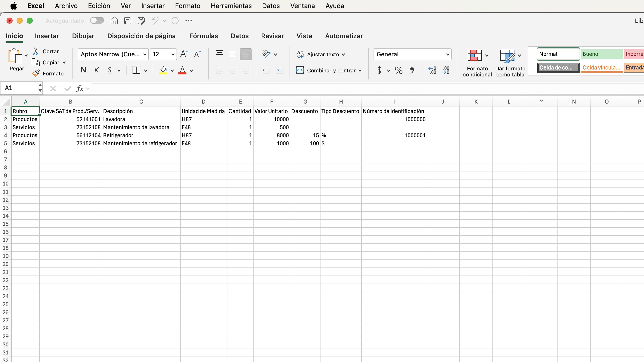Open the Herramientas menu in menu bar
This screenshot has width=644, height=362.
point(231,6)
